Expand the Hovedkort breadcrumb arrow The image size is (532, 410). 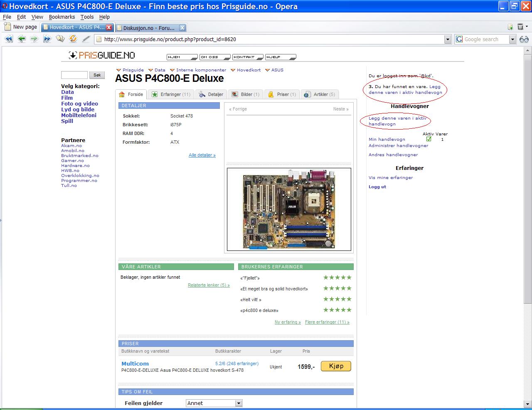coord(233,70)
